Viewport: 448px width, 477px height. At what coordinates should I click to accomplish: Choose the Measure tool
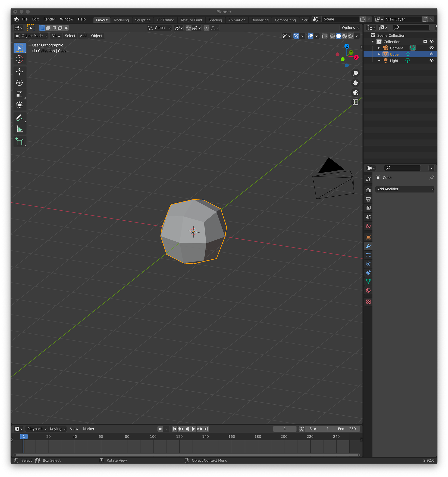(x=19, y=129)
